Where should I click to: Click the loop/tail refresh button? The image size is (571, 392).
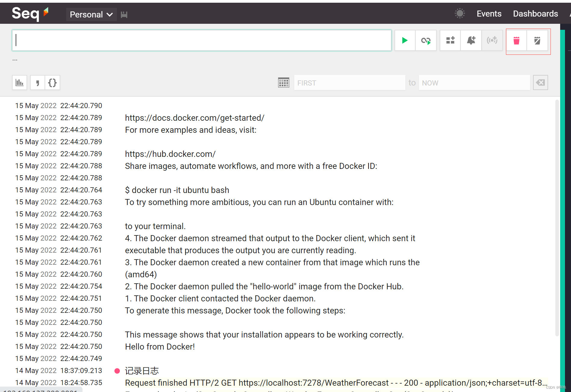coord(426,40)
